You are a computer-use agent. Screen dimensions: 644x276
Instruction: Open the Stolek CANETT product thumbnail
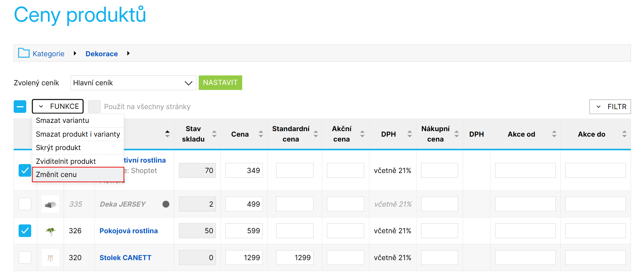(50, 258)
